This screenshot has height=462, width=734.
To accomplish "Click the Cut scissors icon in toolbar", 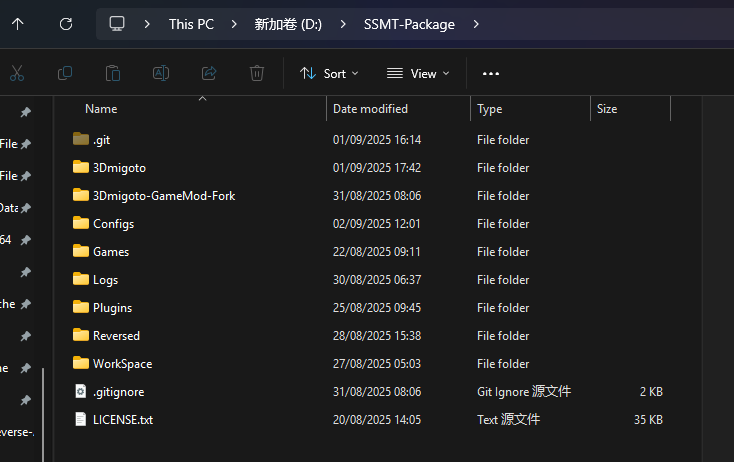I will (17, 73).
